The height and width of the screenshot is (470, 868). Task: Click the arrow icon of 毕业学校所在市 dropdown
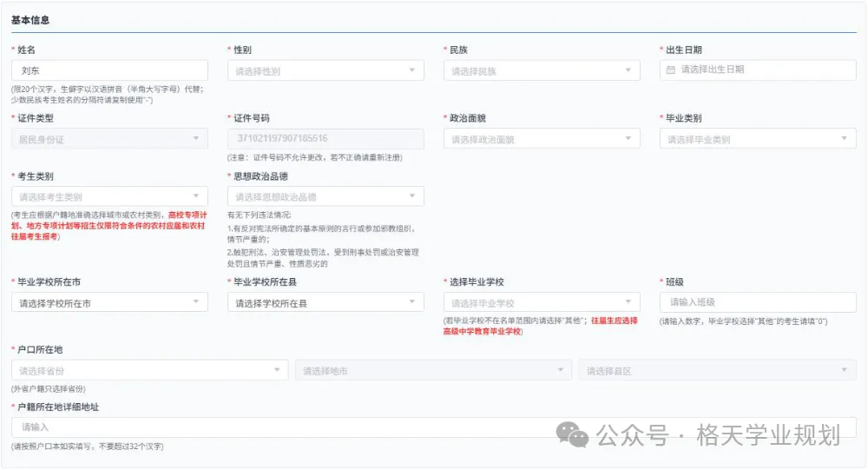196,301
